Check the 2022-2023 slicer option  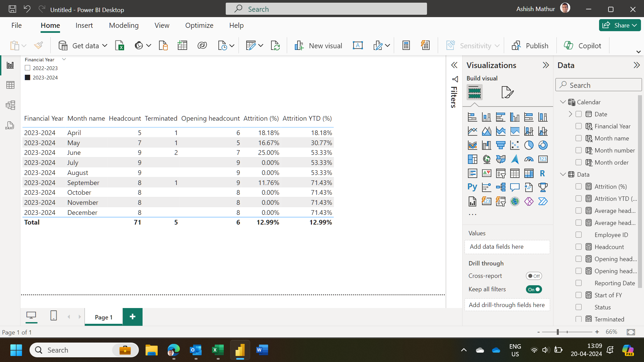[28, 68]
